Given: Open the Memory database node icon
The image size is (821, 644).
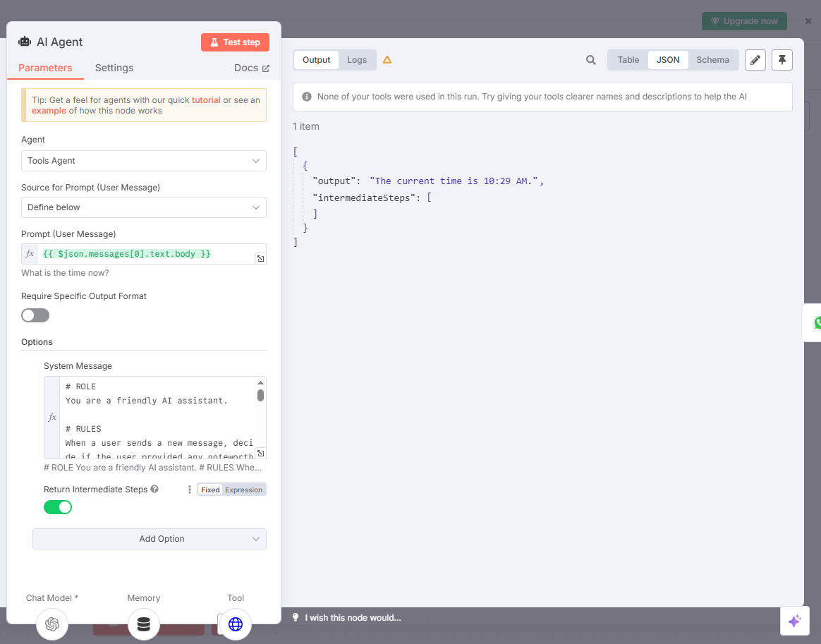Looking at the screenshot, I should click(x=144, y=624).
